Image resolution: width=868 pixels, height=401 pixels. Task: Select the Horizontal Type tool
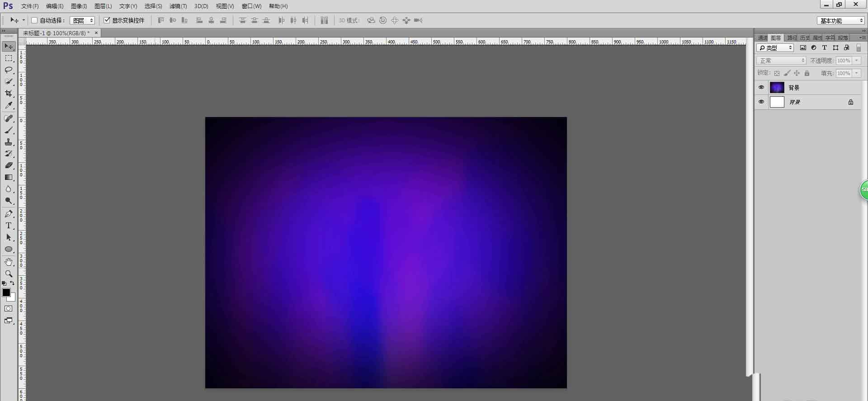(9, 226)
